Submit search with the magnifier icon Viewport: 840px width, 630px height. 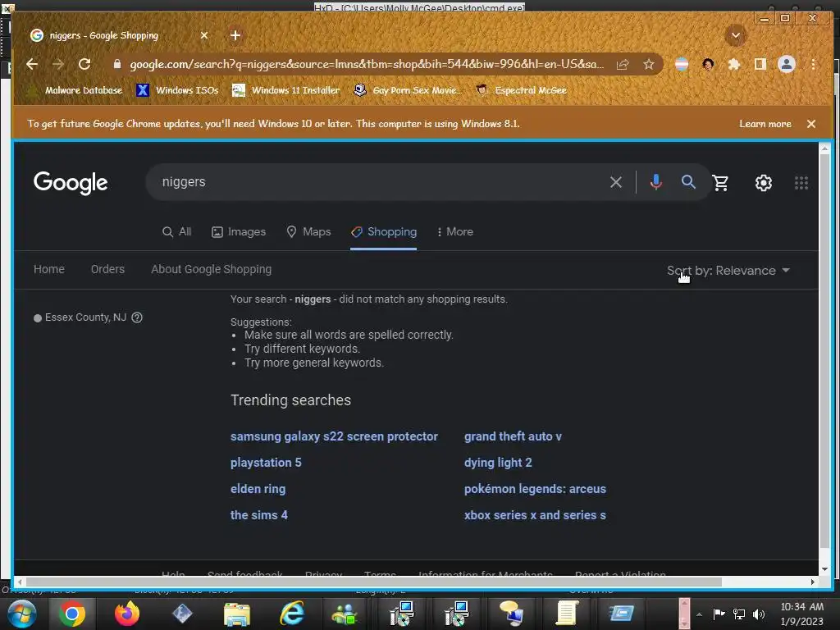(x=688, y=182)
